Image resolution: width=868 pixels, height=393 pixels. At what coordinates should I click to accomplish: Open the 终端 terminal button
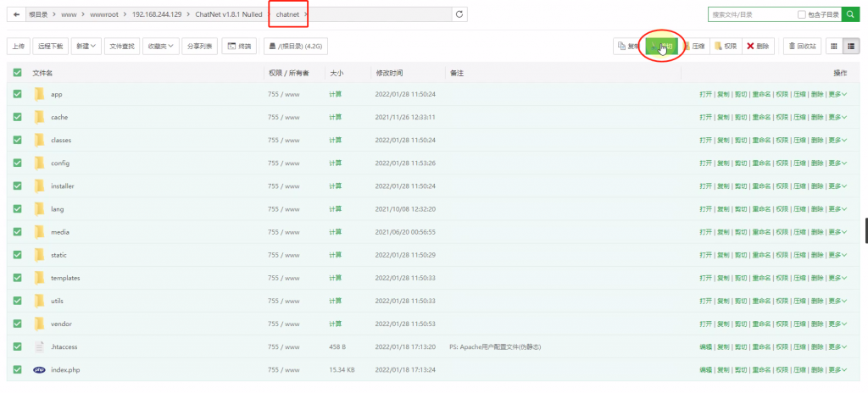point(239,47)
